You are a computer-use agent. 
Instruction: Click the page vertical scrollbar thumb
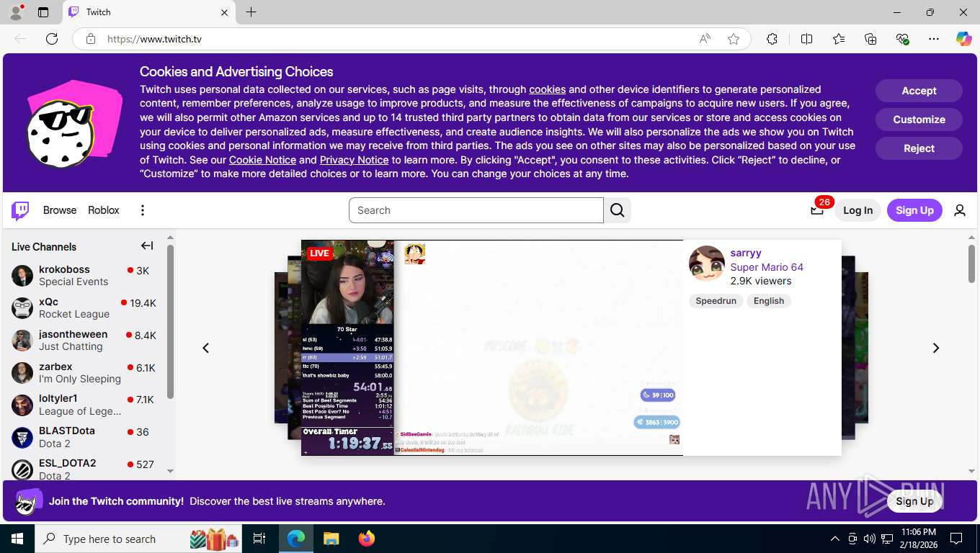pos(971,264)
